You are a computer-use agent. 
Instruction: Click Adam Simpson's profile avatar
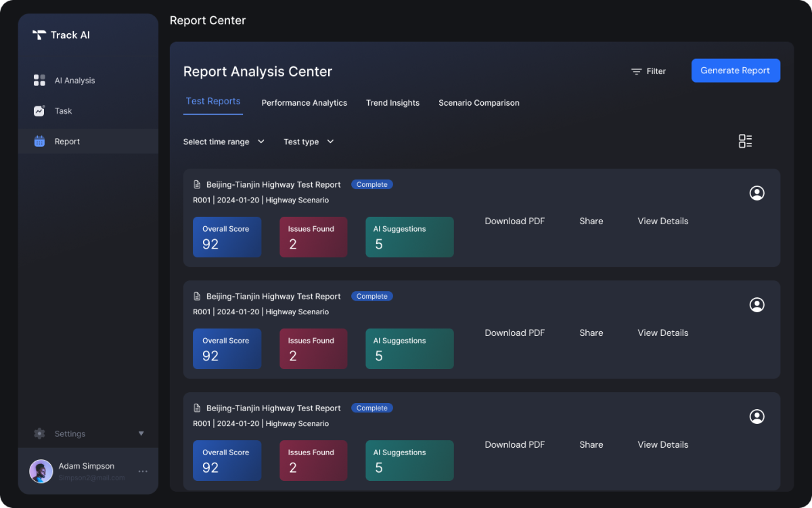tap(41, 471)
